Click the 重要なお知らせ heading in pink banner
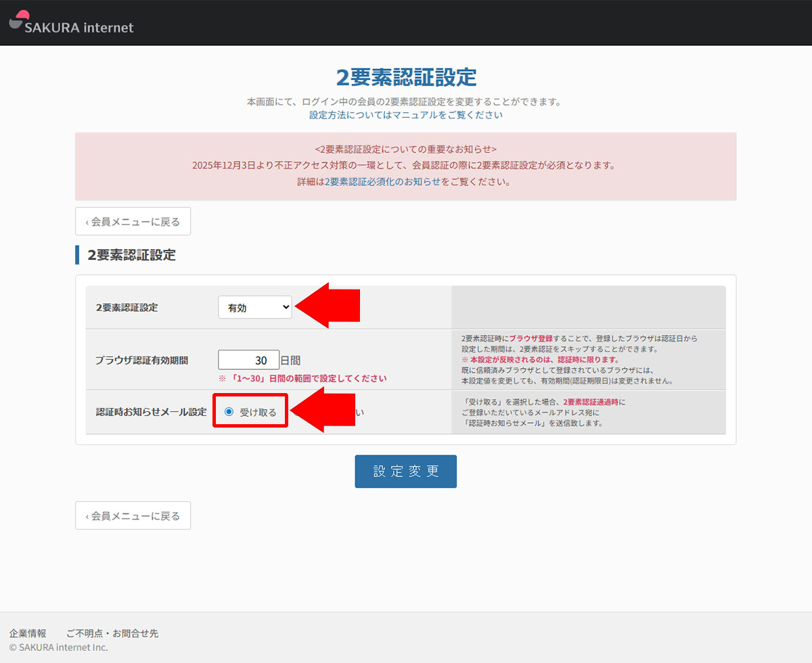 pos(406,148)
